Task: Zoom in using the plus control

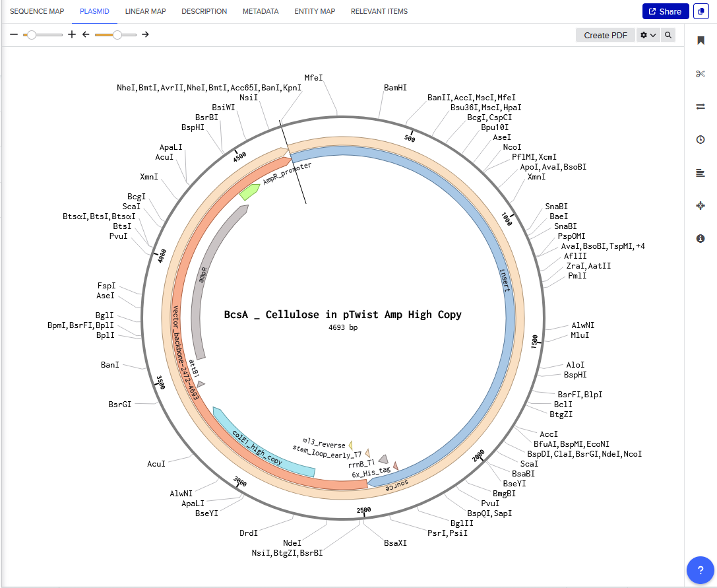Action: coord(72,34)
